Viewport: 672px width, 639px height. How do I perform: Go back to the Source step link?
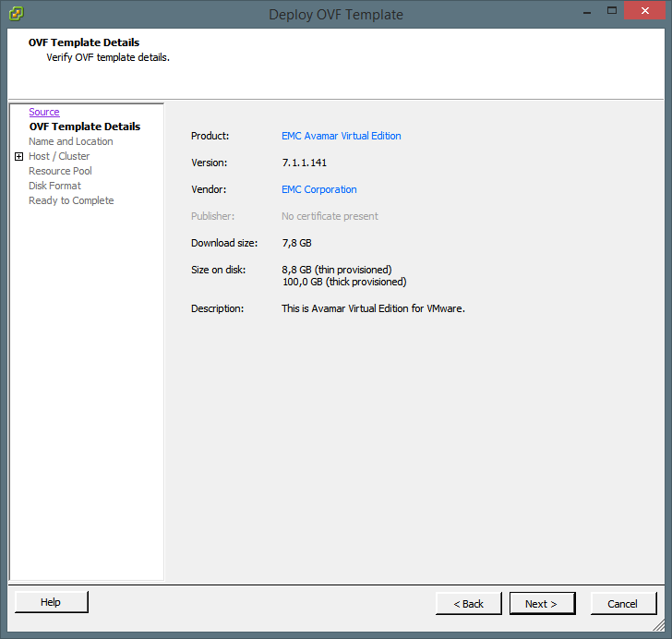[x=44, y=112]
